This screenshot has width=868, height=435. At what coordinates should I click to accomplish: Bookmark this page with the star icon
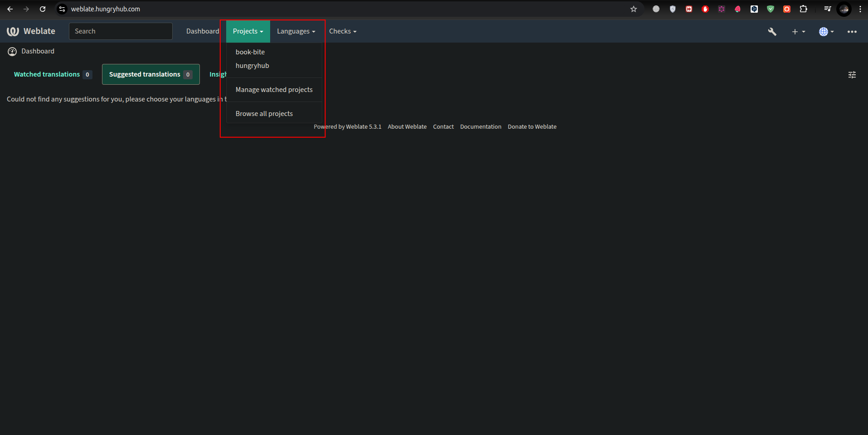[633, 9]
